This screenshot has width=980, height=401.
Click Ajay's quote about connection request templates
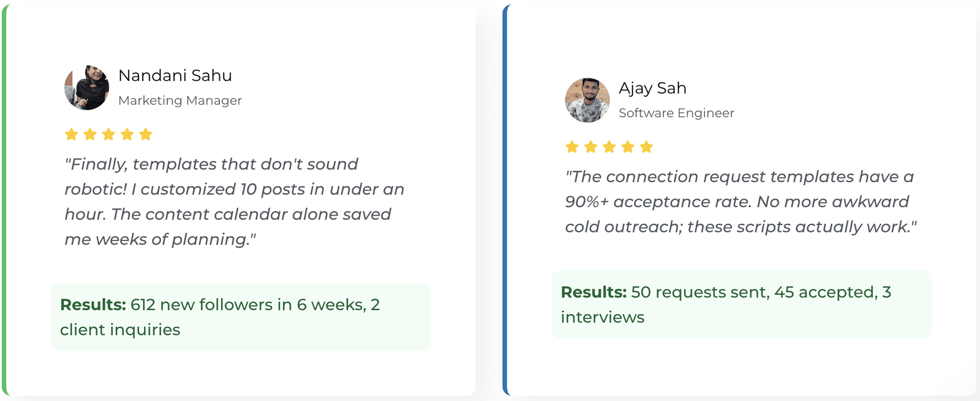click(x=740, y=202)
